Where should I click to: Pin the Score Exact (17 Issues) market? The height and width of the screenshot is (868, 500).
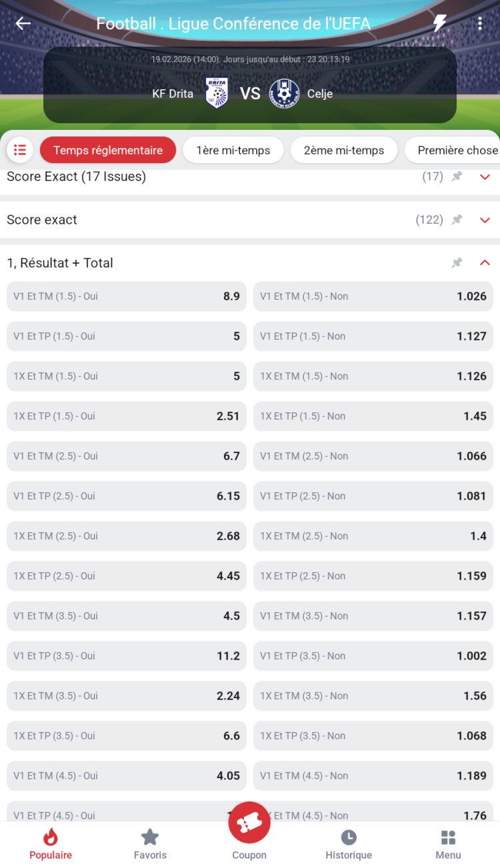[457, 177]
